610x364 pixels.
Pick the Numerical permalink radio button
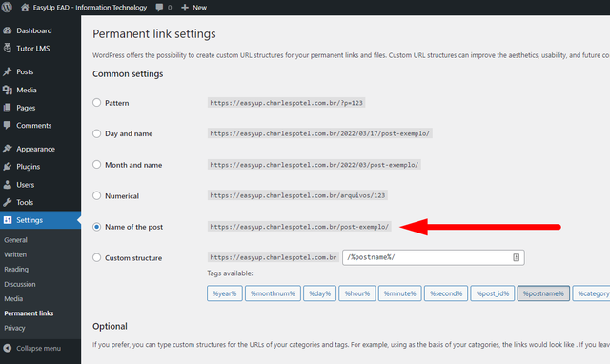[x=97, y=195]
